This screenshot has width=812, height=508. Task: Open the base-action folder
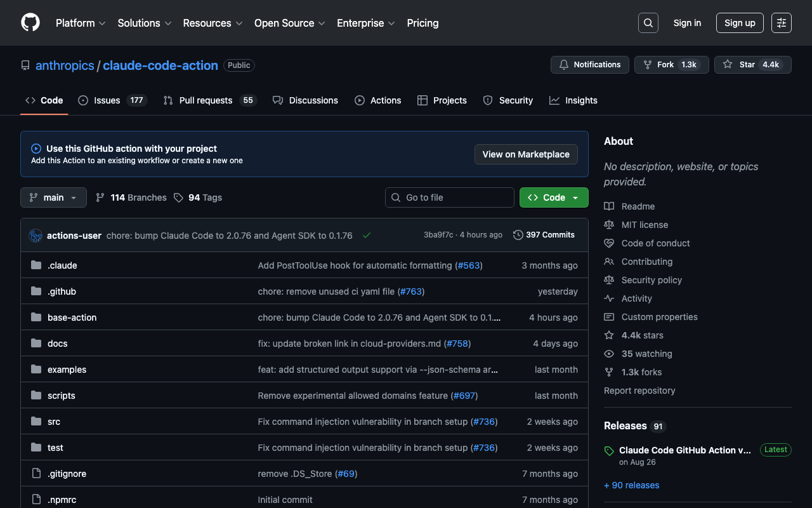(72, 317)
